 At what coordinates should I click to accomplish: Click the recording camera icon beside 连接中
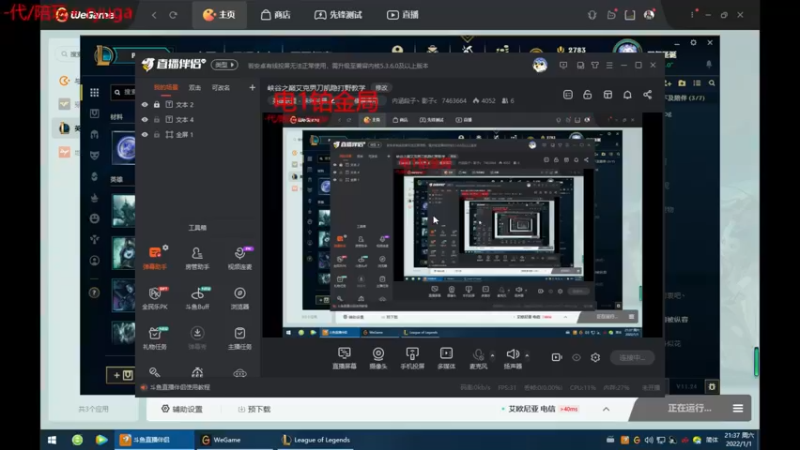click(x=557, y=358)
